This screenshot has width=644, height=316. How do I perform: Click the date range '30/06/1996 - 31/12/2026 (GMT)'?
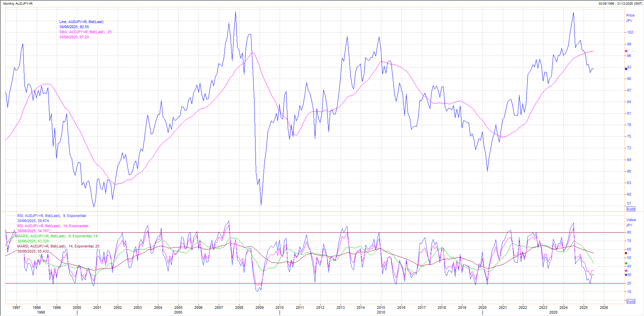coord(620,3)
